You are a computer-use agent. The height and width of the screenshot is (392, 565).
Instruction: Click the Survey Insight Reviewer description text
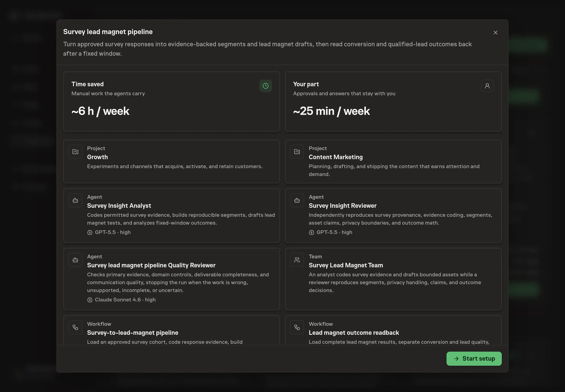(401, 219)
